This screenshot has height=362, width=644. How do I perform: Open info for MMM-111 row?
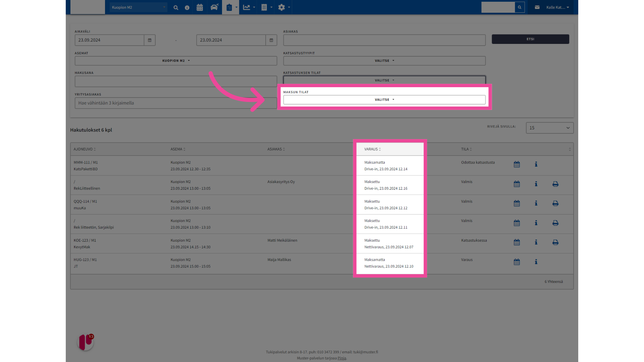coord(536,164)
